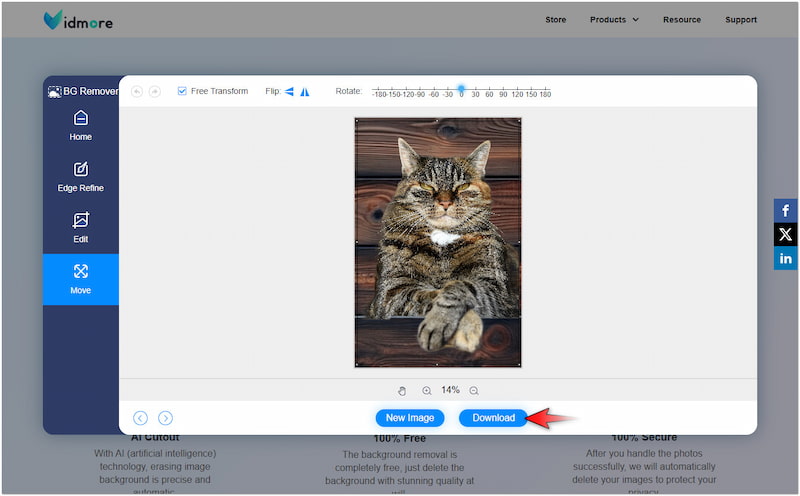
Task: Click the redo arrow icon in toolbar
Action: tap(155, 91)
